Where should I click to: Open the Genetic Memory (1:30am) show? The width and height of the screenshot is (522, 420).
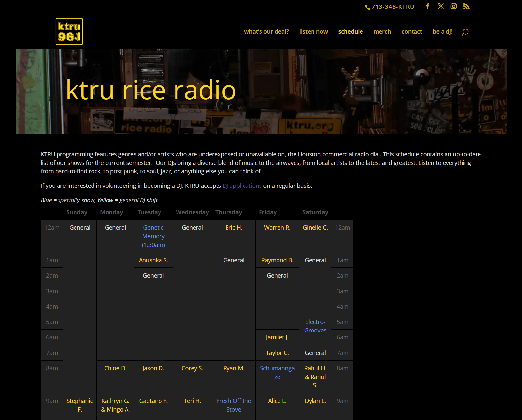(x=153, y=236)
